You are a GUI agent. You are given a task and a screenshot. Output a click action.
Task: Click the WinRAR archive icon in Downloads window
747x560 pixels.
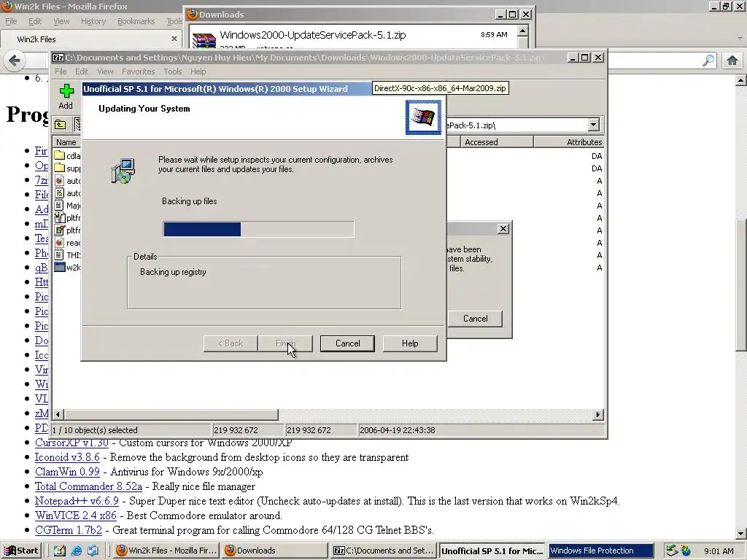(x=204, y=40)
